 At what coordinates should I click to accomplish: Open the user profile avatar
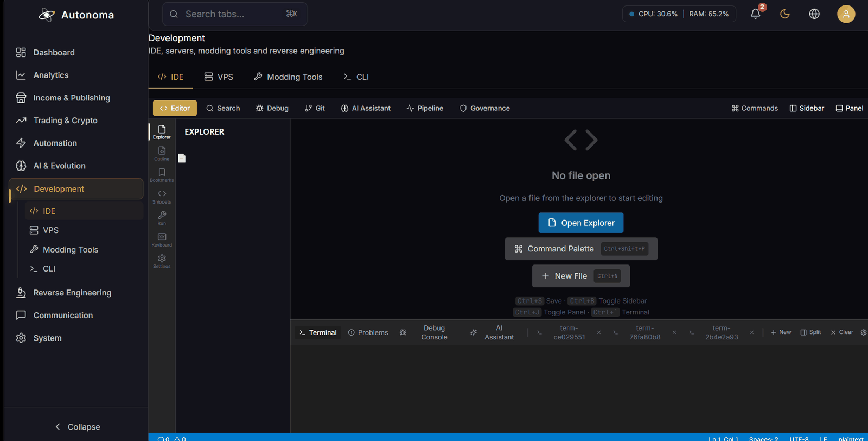pyautogui.click(x=846, y=14)
